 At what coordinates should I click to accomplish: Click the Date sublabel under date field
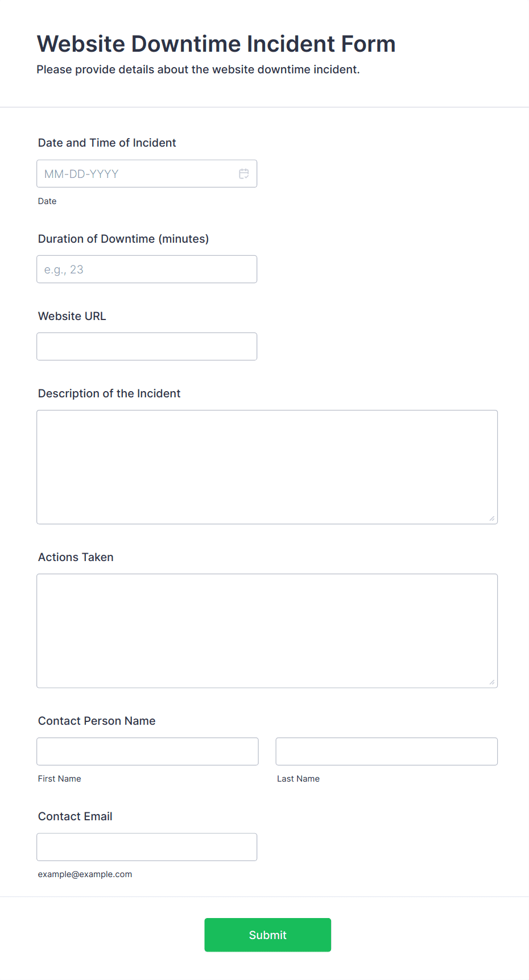pos(47,201)
